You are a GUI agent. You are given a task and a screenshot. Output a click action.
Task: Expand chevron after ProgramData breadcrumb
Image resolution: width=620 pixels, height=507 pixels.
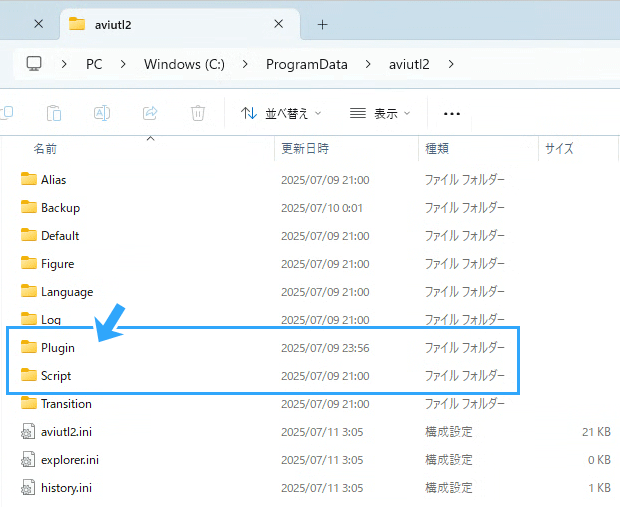(368, 64)
